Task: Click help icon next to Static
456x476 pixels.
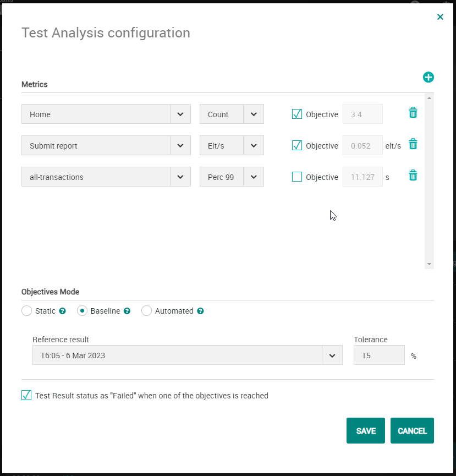Action: 63,311
